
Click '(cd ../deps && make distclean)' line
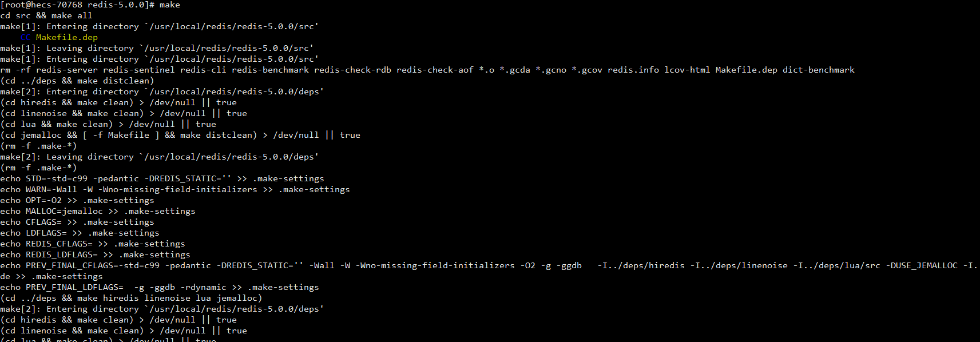coord(77,81)
